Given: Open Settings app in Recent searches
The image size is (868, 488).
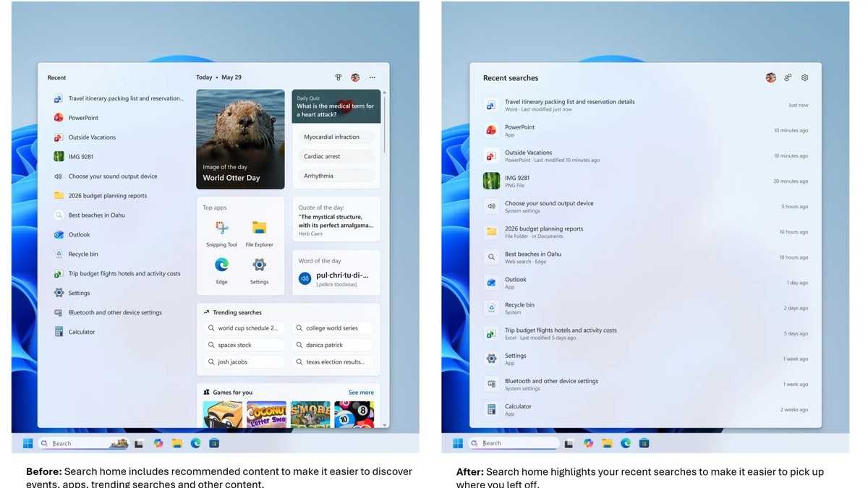Looking at the screenshot, I should tap(645, 359).
